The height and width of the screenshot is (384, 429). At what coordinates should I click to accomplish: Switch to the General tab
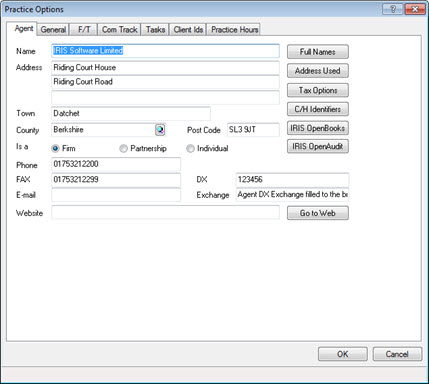(x=53, y=30)
